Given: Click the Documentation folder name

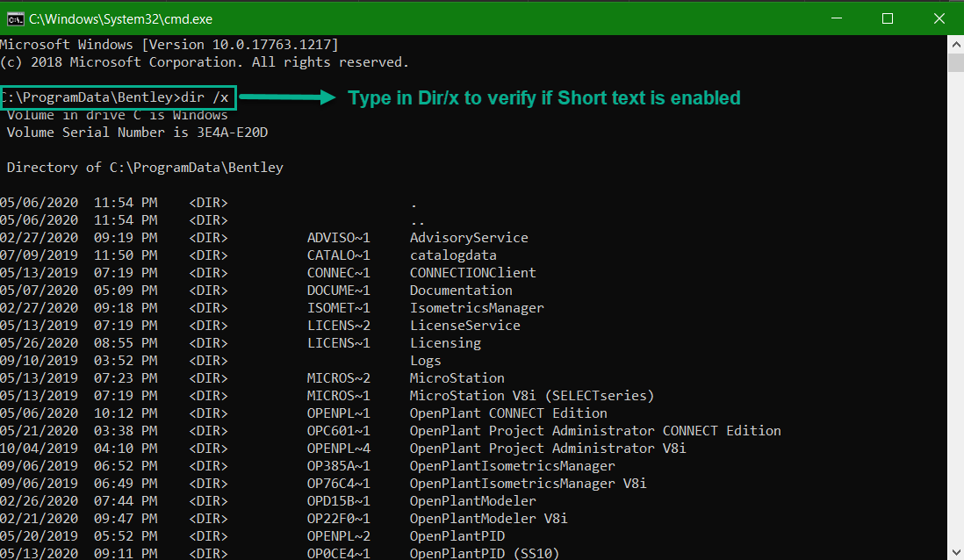Looking at the screenshot, I should pyautogui.click(x=461, y=291).
